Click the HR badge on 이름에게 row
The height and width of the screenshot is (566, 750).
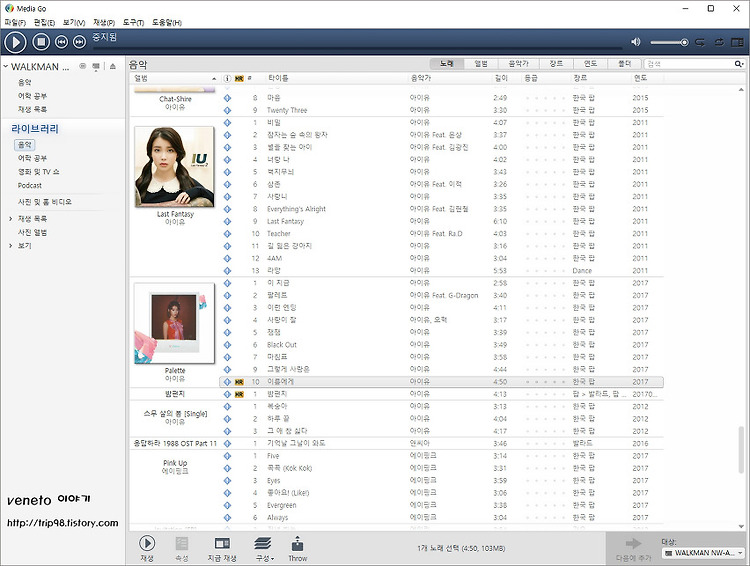coord(239,382)
